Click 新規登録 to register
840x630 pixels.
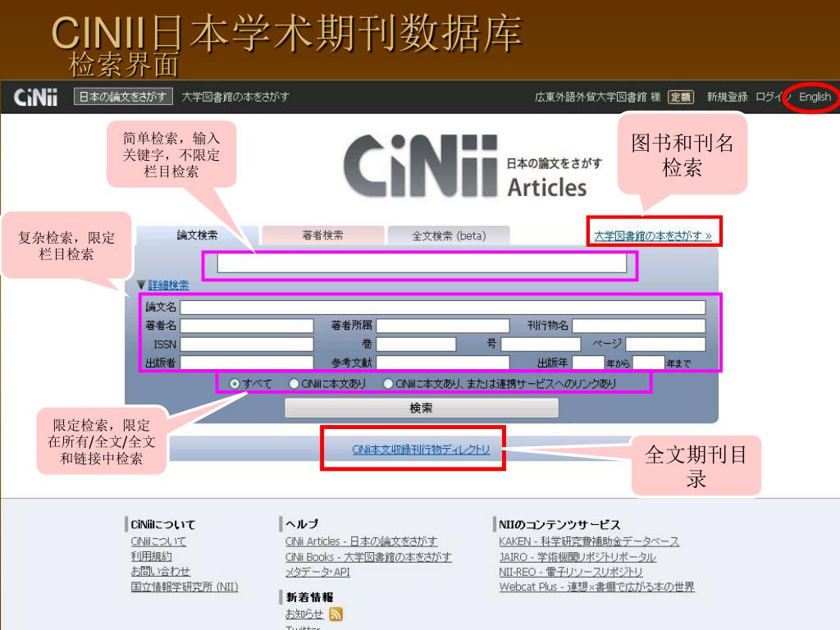point(727,97)
